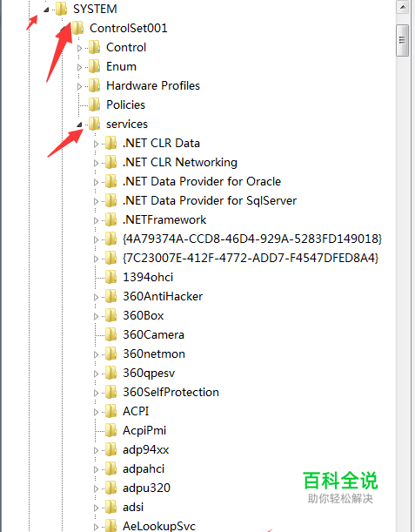Expand the {4A79374A-CCD8-46D4-929A-5283FD149018} key
The image size is (415, 532).
pos(96,239)
